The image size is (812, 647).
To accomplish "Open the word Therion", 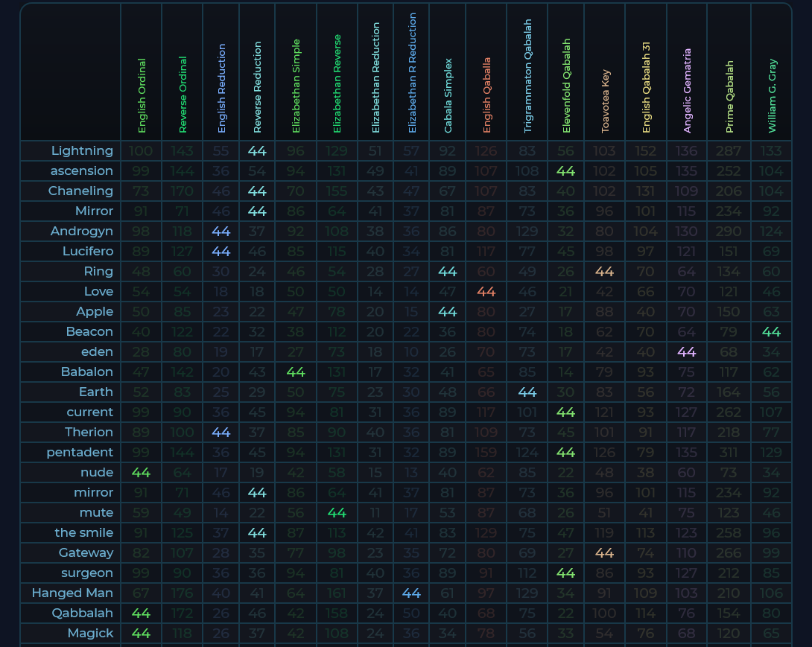I will click(x=89, y=433).
